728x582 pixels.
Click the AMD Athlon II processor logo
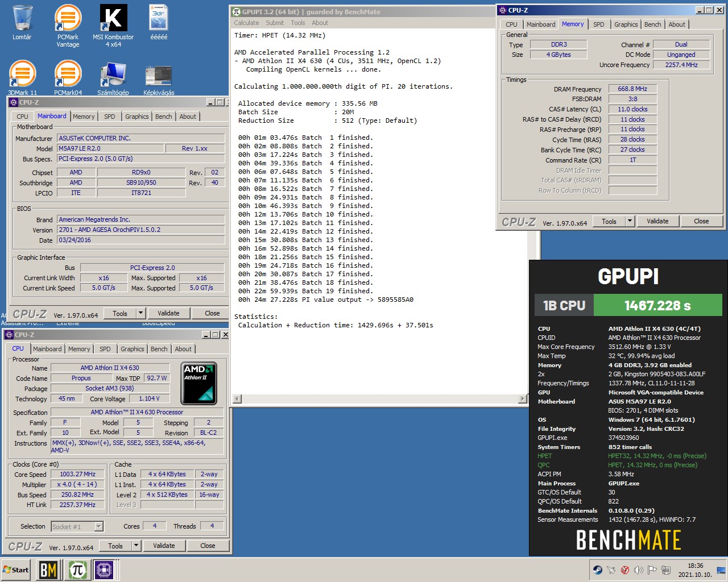coord(198,383)
